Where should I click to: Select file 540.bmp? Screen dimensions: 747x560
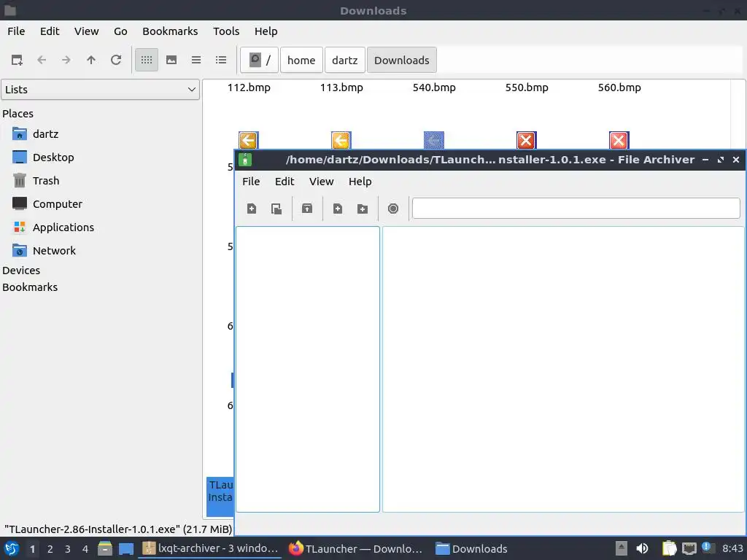click(x=434, y=87)
